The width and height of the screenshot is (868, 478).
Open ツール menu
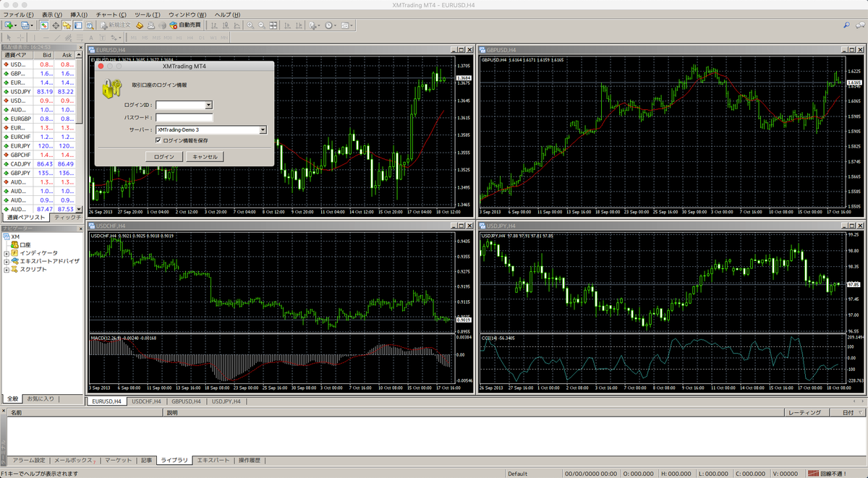tap(148, 14)
